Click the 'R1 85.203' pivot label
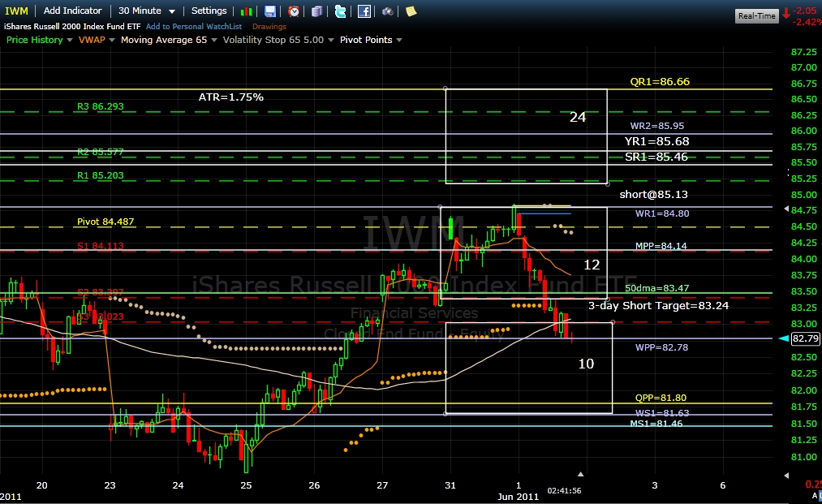Image resolution: width=822 pixels, height=504 pixels. click(101, 175)
